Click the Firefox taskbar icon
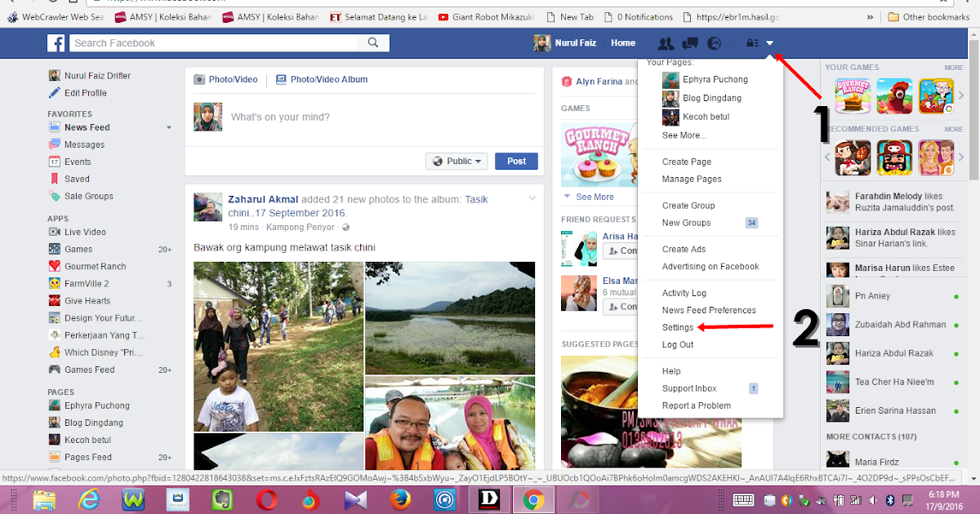Viewport: 980px width, 514px height. click(x=399, y=499)
